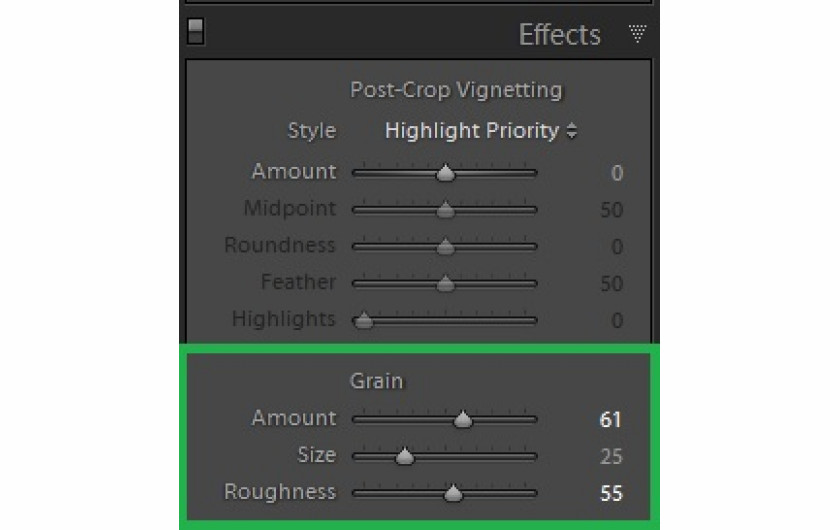The height and width of the screenshot is (530, 840).
Task: Select the Grain Amount value 61
Action: [611, 420]
